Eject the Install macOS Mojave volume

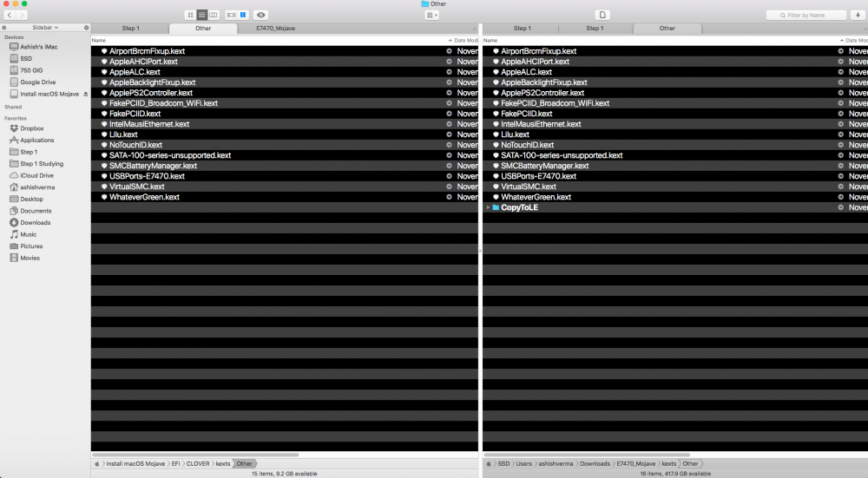85,94
